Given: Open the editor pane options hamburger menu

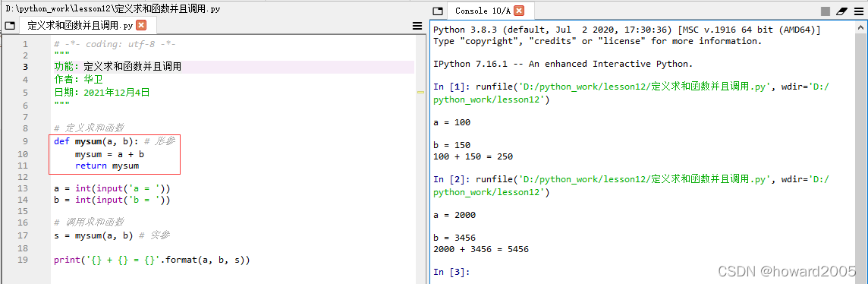Looking at the screenshot, I should coord(417,26).
